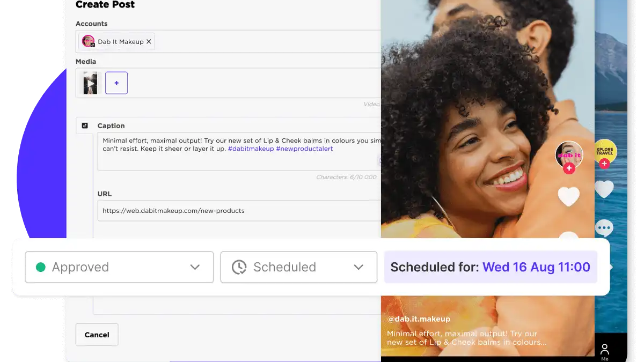The height and width of the screenshot is (362, 644).
Task: Click the clock icon in Scheduled dropdown
Action: 239,267
